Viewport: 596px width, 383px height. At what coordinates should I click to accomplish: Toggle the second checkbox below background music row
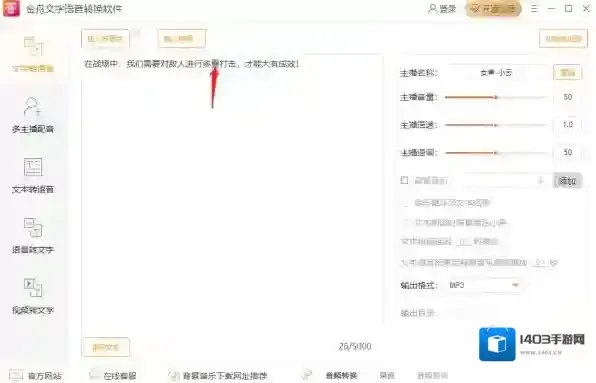[406, 222]
